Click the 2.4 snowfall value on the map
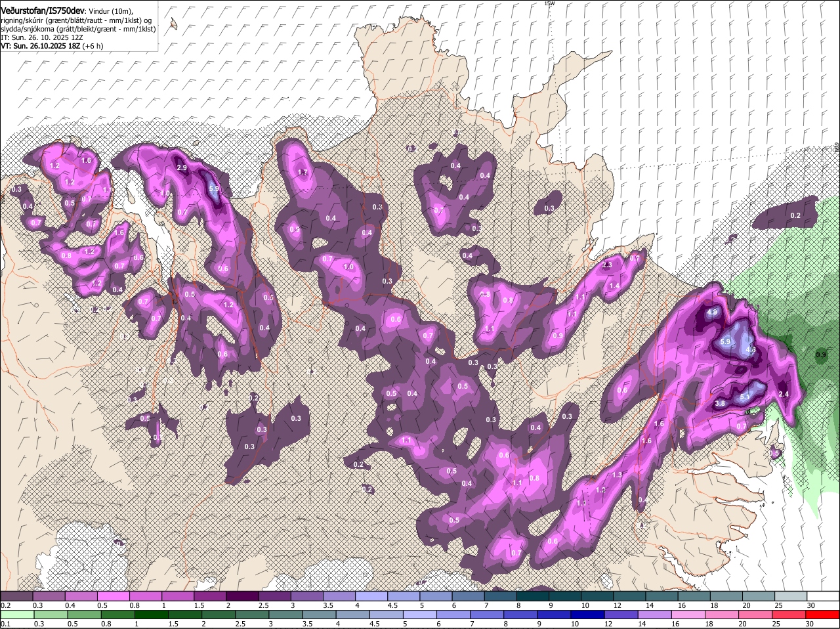This screenshot has width=840, height=629. click(x=783, y=394)
